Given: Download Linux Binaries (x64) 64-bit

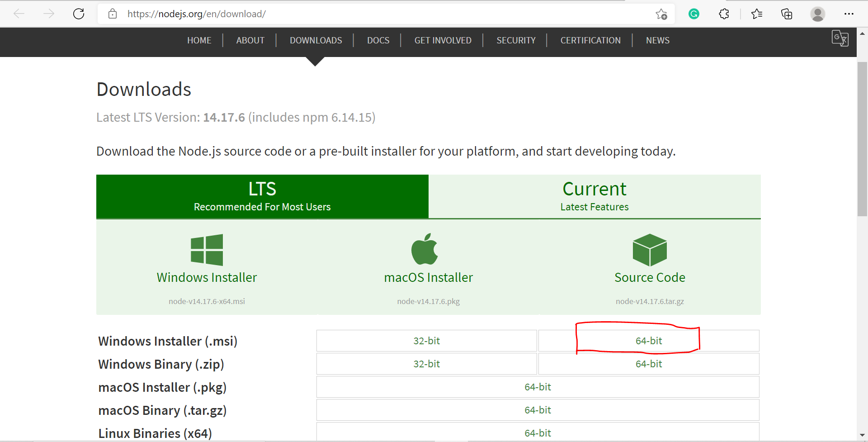Looking at the screenshot, I should point(538,432).
